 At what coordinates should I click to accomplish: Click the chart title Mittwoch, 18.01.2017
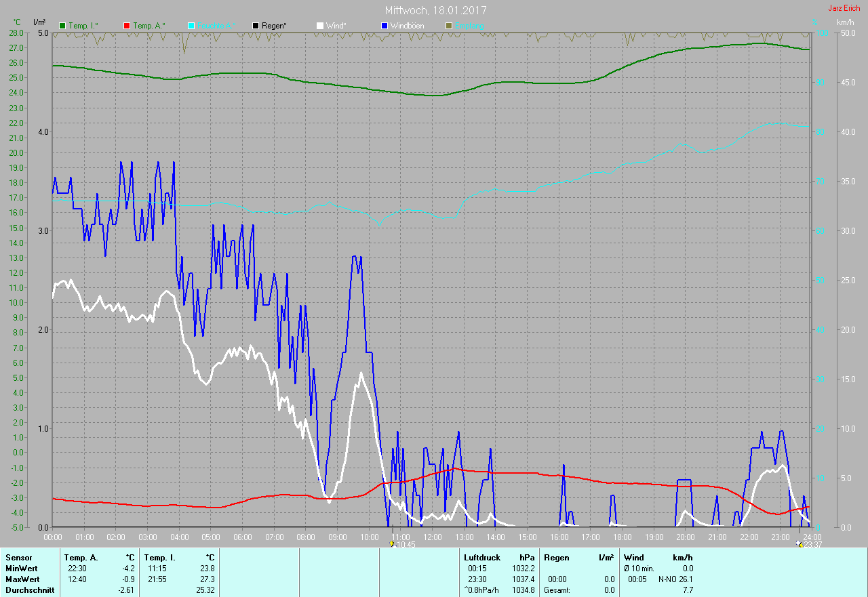tap(435, 10)
